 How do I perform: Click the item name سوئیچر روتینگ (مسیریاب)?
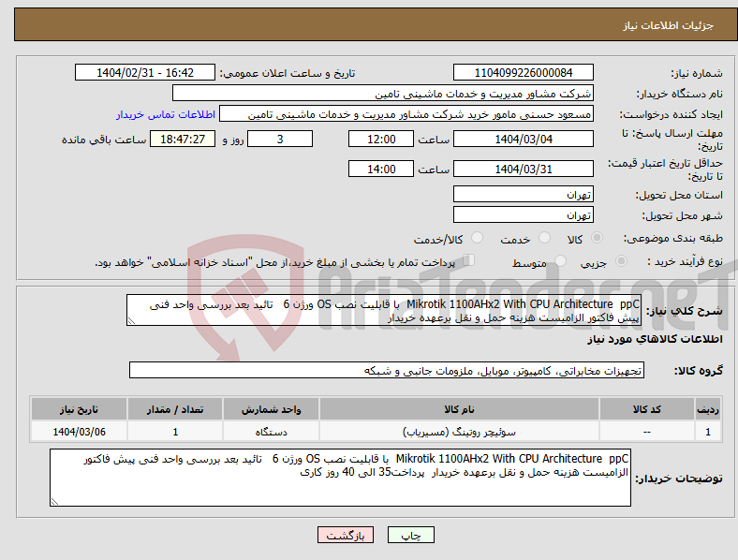(x=459, y=432)
